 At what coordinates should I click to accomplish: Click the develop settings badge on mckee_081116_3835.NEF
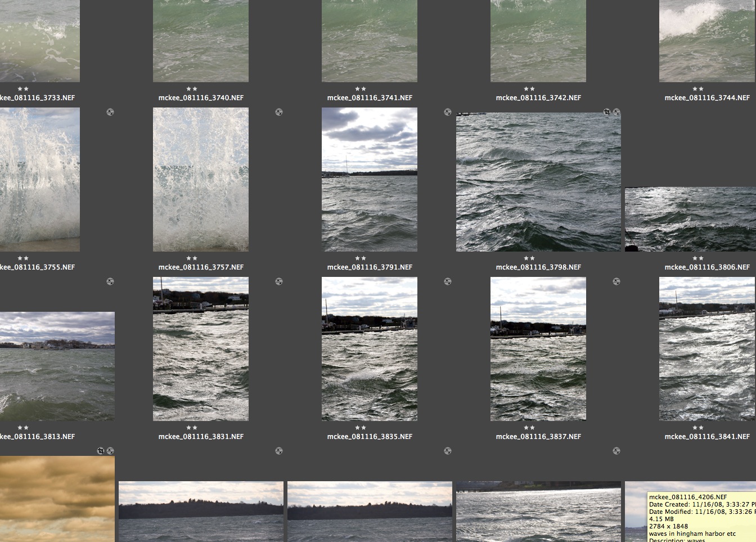[x=448, y=281]
